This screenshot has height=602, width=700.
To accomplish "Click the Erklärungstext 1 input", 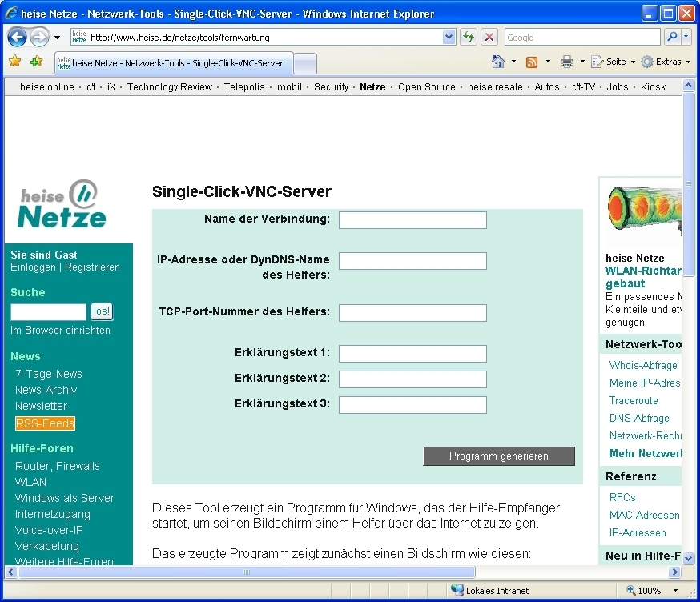I will (412, 354).
